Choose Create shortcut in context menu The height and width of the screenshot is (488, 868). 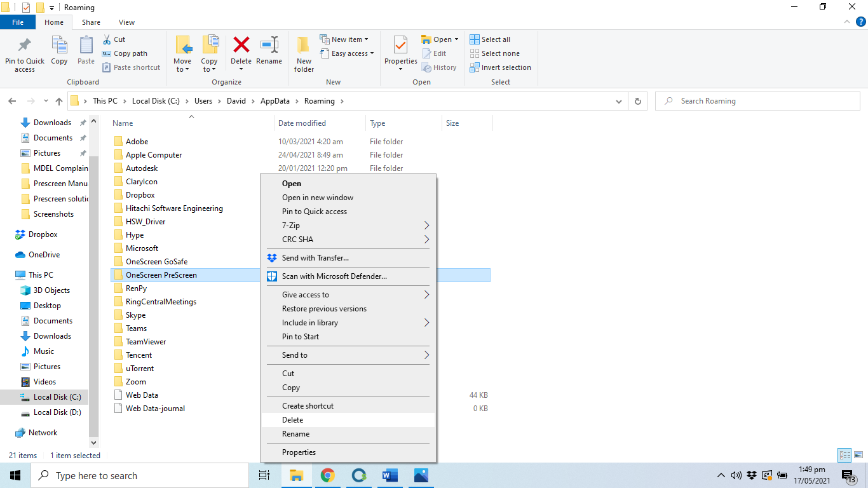(x=348, y=406)
